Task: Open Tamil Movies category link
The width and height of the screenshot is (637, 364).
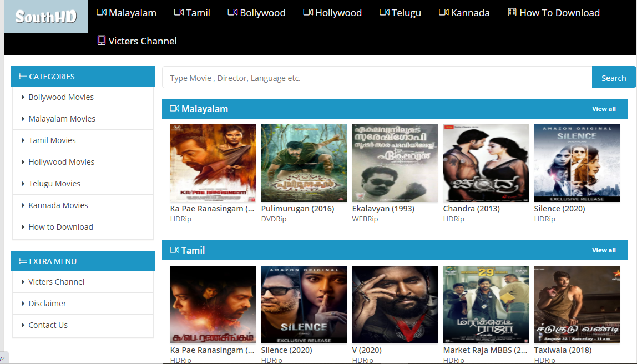Action: (52, 140)
